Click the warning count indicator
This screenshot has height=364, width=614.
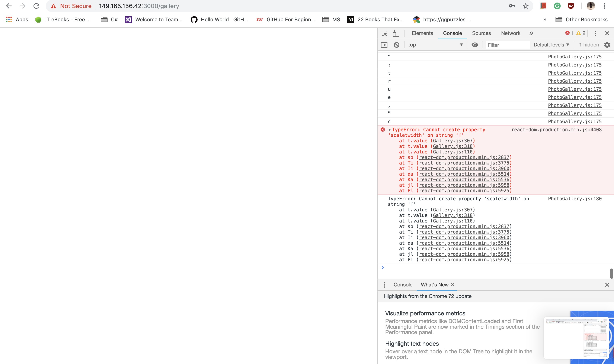coord(580,33)
